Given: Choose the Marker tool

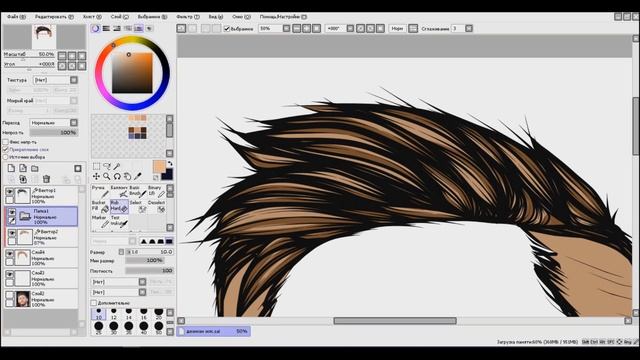Looking at the screenshot, I should (x=100, y=221).
